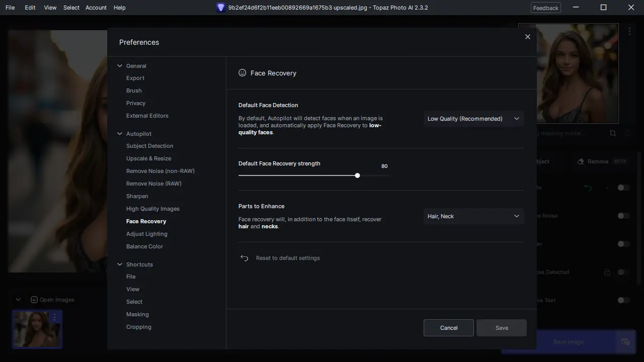Click the Topaz Photo AI logo in title bar
The width and height of the screenshot is (644, 362).
click(x=220, y=8)
